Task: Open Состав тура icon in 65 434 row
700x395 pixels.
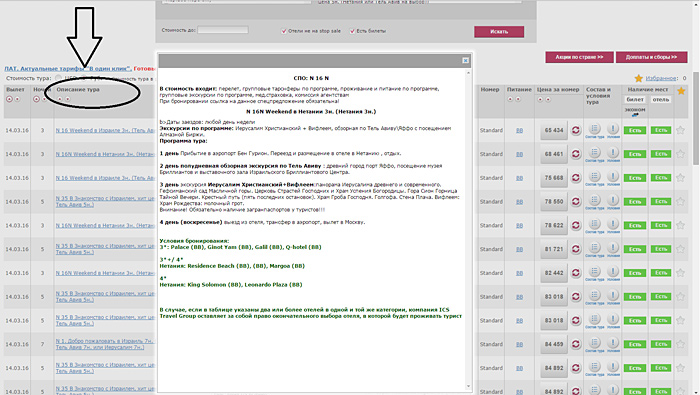Action: point(594,129)
